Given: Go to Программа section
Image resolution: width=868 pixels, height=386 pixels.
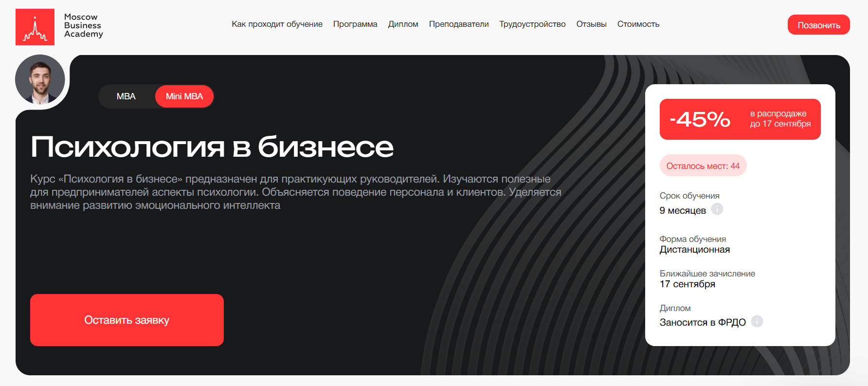Looking at the screenshot, I should [x=355, y=24].
